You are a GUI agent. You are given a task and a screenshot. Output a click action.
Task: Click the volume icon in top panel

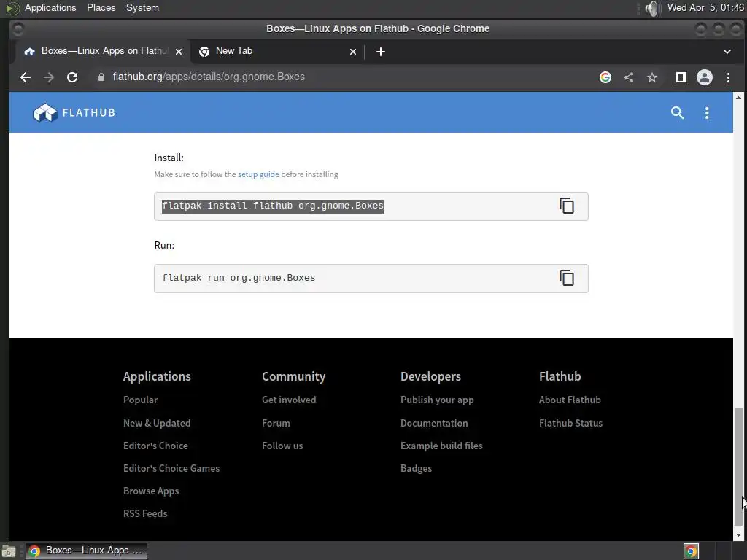(651, 8)
